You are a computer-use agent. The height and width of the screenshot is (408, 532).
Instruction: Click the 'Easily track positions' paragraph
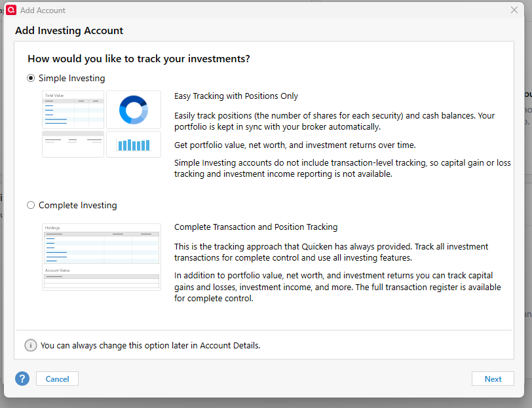(335, 121)
